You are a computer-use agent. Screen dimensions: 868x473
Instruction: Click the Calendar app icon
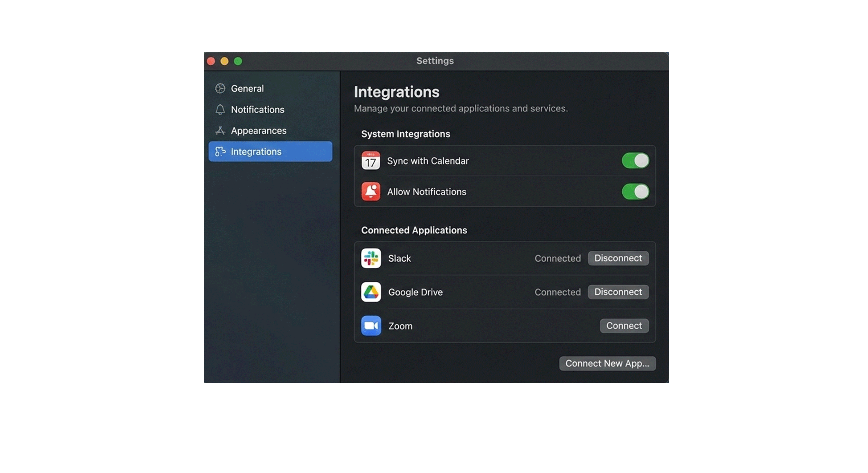tap(371, 160)
